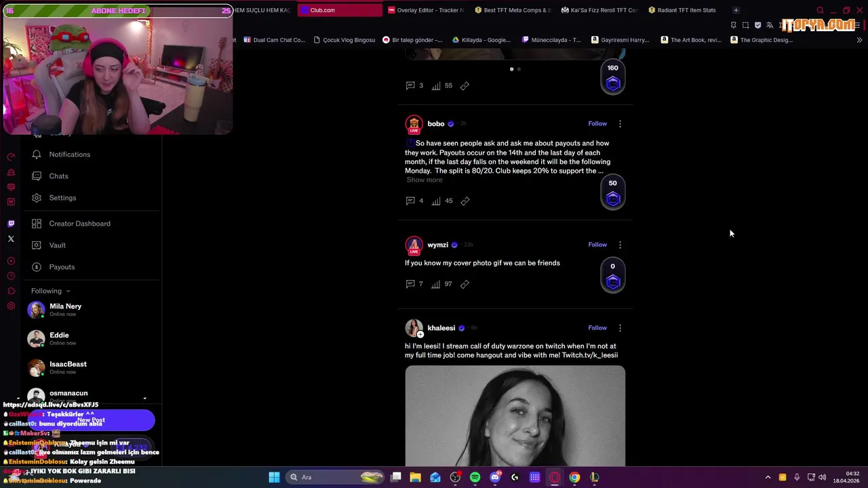Follow khaleesi
Viewport: 868px width, 488px height.
click(x=597, y=328)
